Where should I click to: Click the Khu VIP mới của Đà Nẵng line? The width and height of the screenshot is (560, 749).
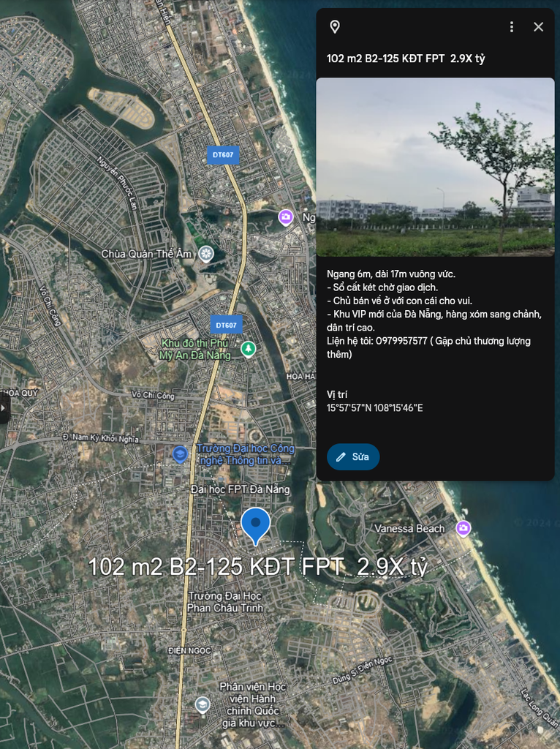[434, 320]
